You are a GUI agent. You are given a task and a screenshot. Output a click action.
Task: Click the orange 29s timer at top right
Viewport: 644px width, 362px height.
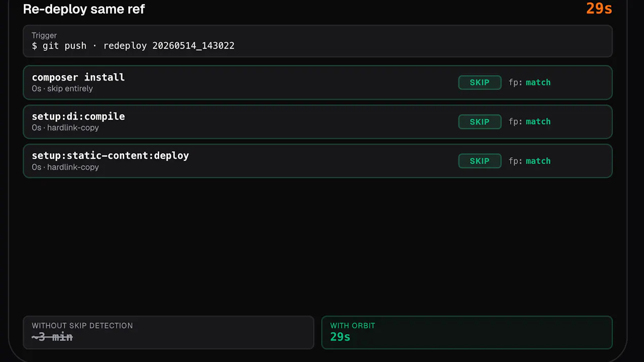(599, 9)
